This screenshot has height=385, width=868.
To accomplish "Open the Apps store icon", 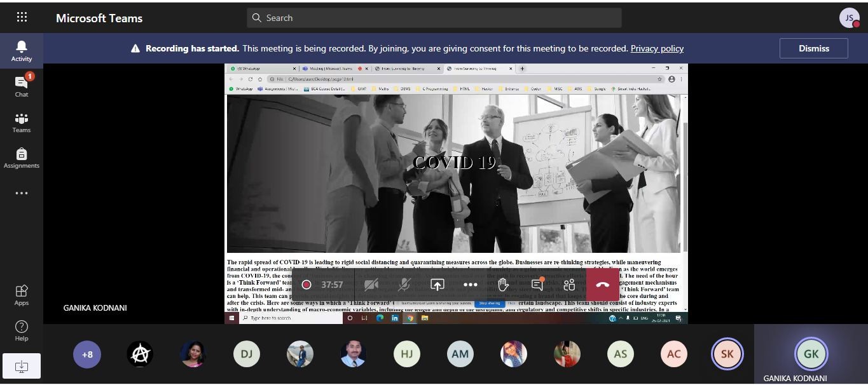I will (x=21, y=295).
